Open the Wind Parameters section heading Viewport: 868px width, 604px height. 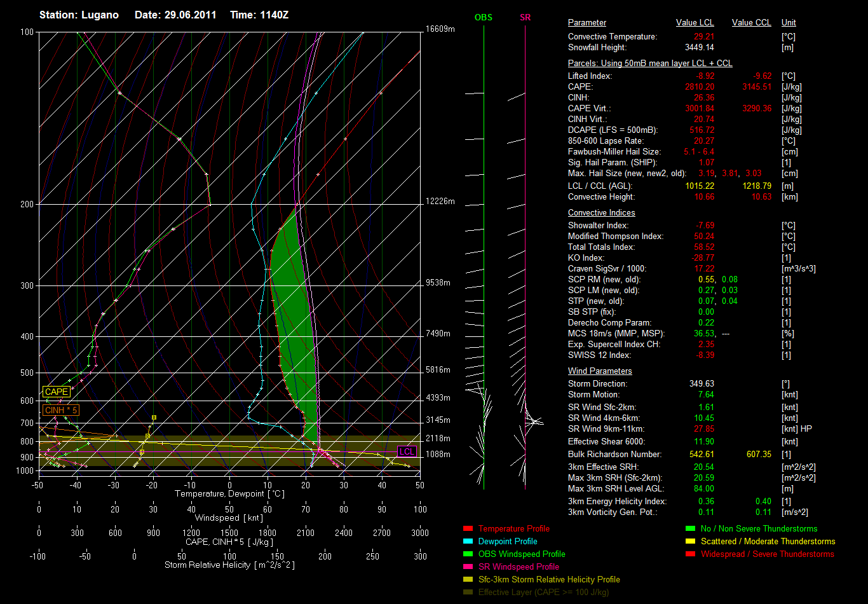pyautogui.click(x=599, y=371)
